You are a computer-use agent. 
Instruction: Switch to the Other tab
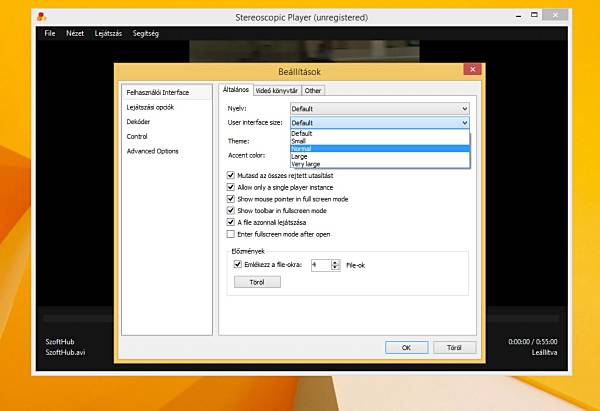[x=313, y=91]
